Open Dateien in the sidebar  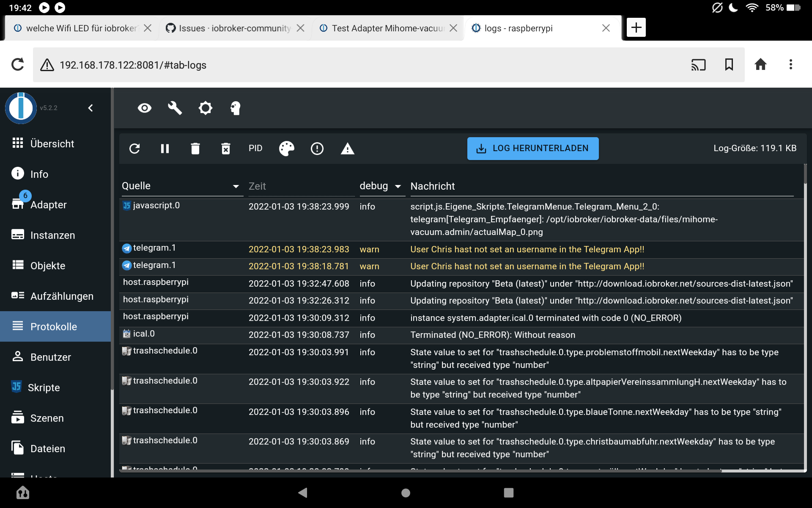(x=55, y=448)
